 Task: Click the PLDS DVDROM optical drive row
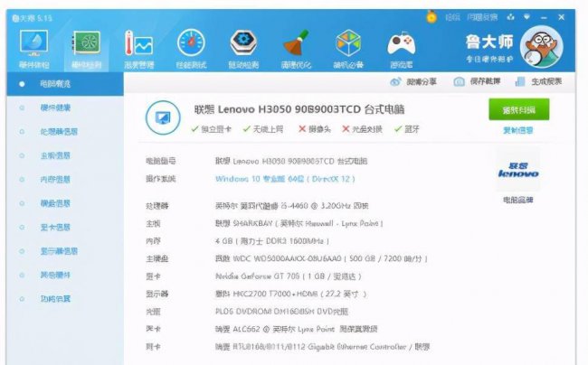click(281, 312)
